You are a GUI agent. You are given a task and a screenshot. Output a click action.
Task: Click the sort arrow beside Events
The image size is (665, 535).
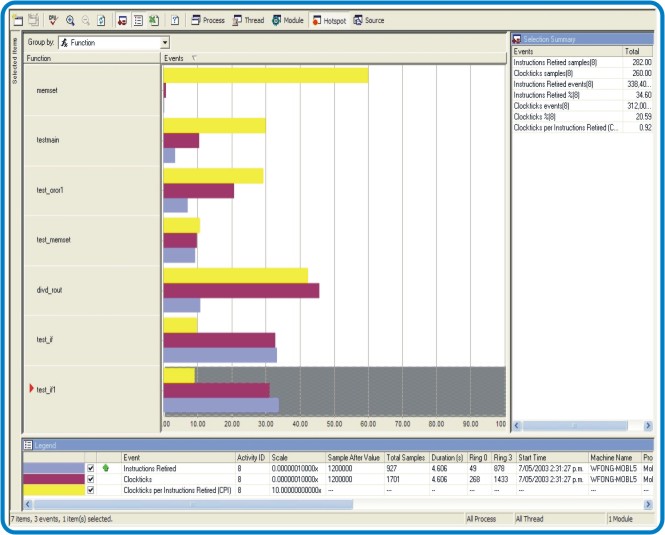[194, 58]
